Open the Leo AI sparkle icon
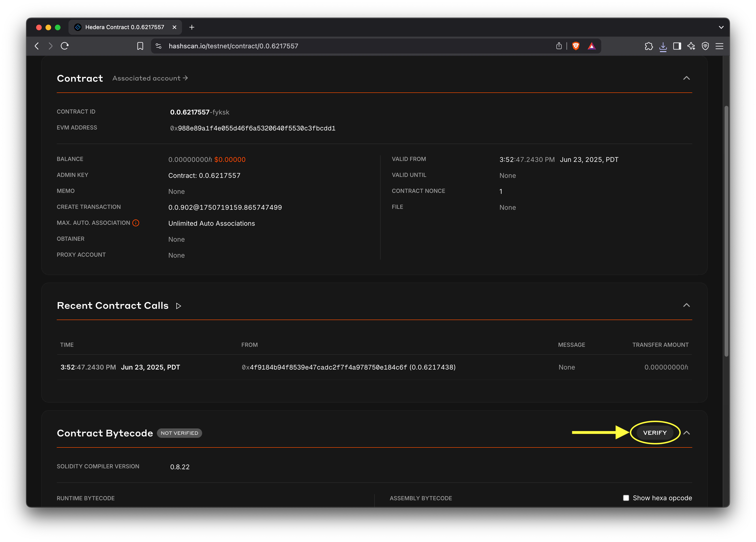Screen dimensions: 756x542 pyautogui.click(x=691, y=46)
